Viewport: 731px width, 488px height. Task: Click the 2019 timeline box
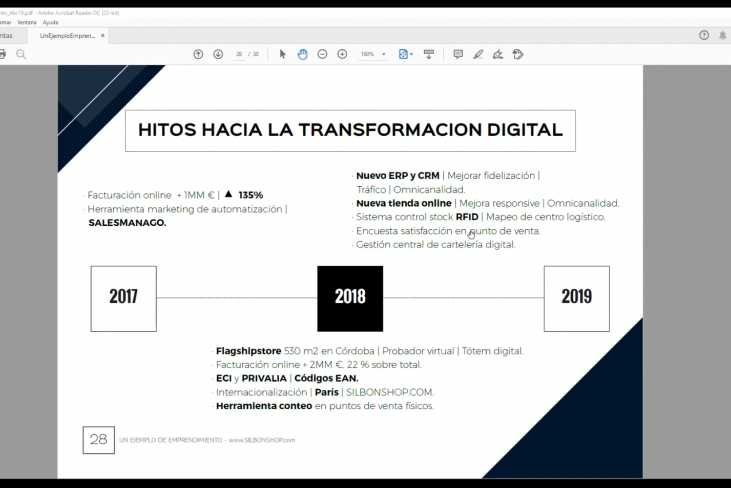[x=577, y=299]
